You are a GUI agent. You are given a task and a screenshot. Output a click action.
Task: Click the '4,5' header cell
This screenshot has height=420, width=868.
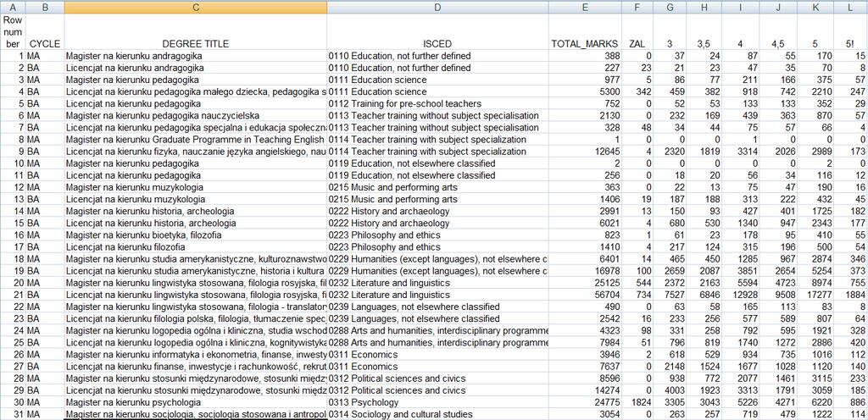778,31
